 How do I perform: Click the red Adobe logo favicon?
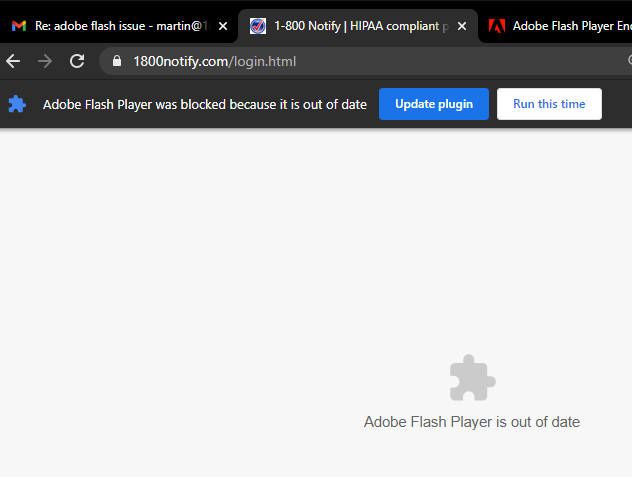click(x=497, y=26)
